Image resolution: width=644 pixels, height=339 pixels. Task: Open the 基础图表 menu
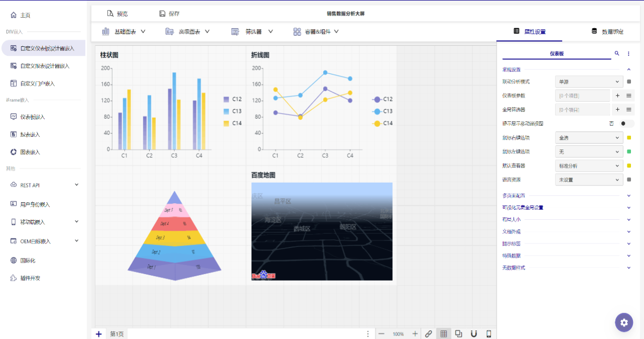point(124,31)
